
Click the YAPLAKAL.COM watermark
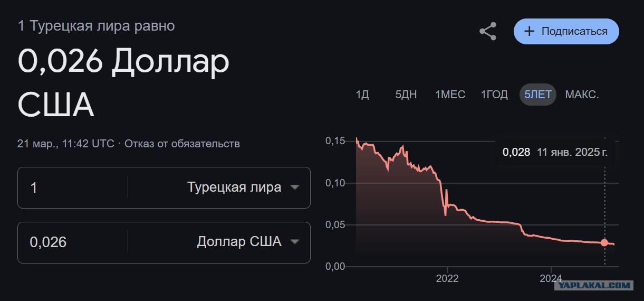coord(593,285)
